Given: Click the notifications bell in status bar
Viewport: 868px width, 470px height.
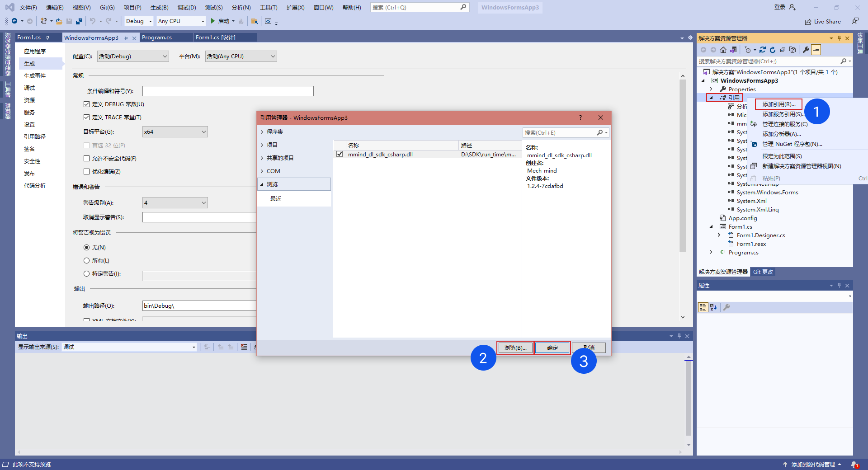Looking at the screenshot, I should (x=854, y=464).
